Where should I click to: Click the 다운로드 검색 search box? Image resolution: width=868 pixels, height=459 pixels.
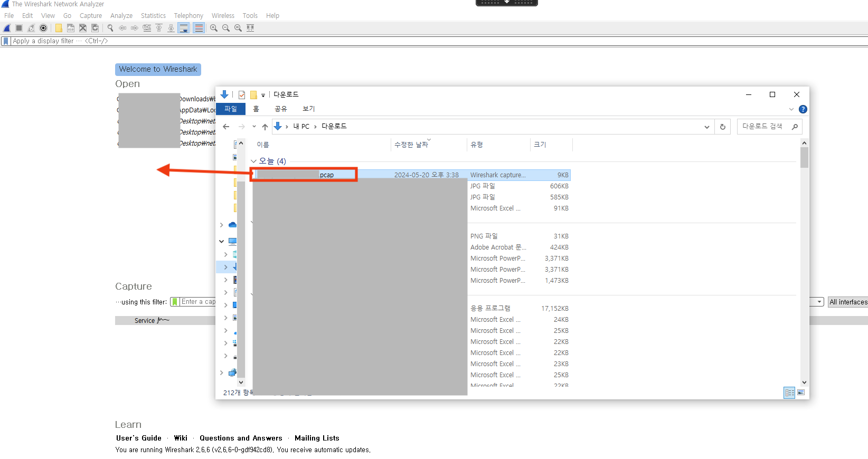tap(769, 127)
